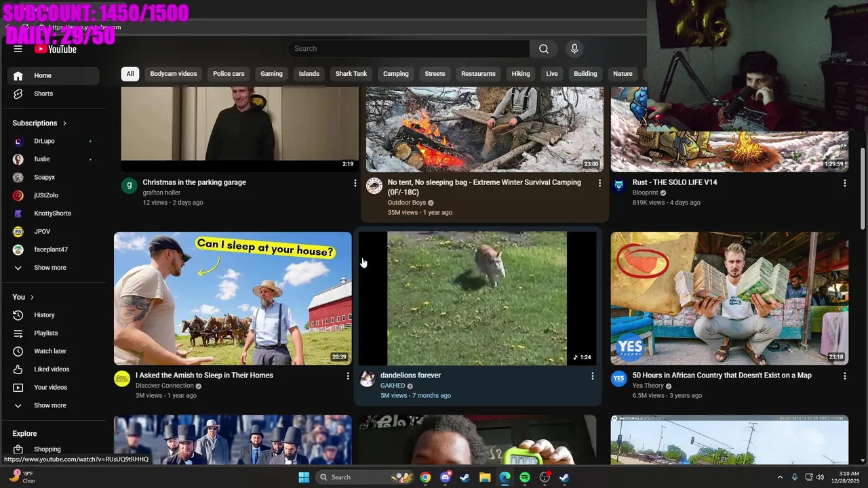Start voice search with microphone icon
The width and height of the screenshot is (868, 488).
point(574,49)
